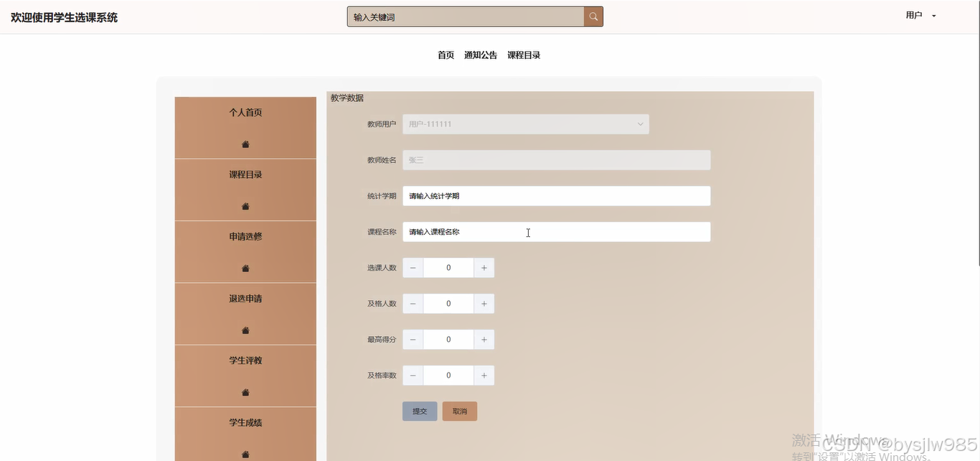Select 课程目录 in the top navigation
The height and width of the screenshot is (461, 980).
[x=523, y=55]
